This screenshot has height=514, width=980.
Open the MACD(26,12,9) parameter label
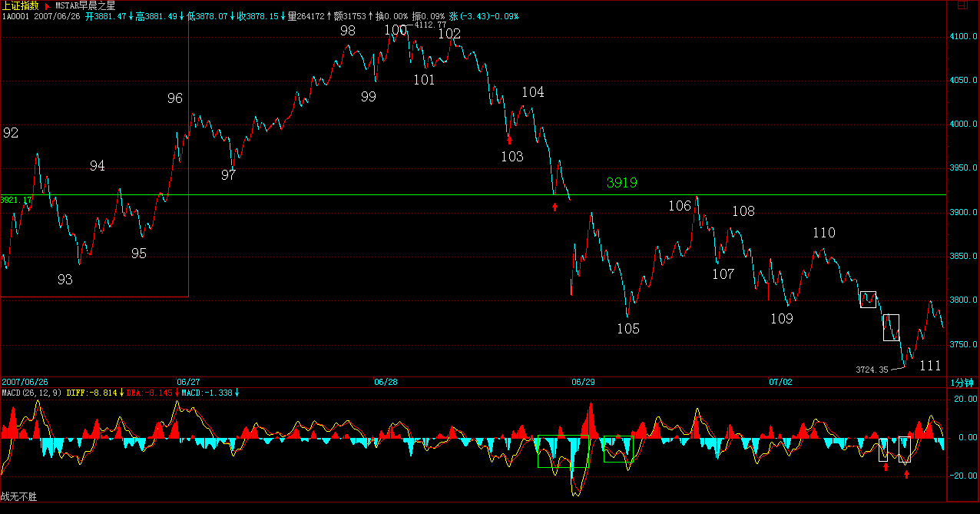coord(31,393)
